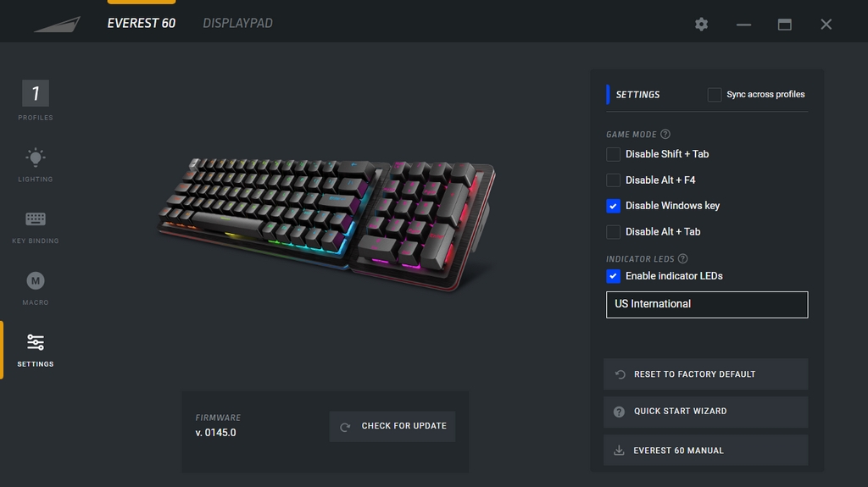
Task: Open the US International layout dropdown
Action: pos(707,304)
